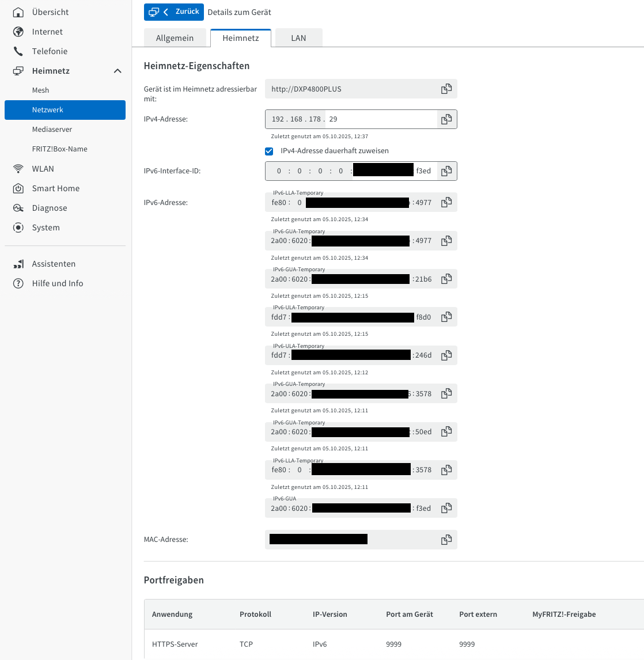Click the Protokoll column header
This screenshot has height=660, width=644.
(256, 614)
